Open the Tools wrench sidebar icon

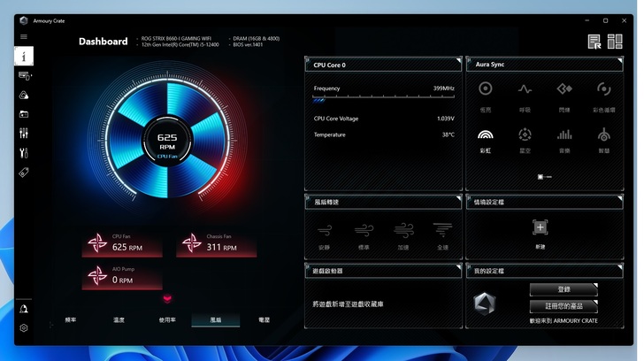[x=24, y=153]
